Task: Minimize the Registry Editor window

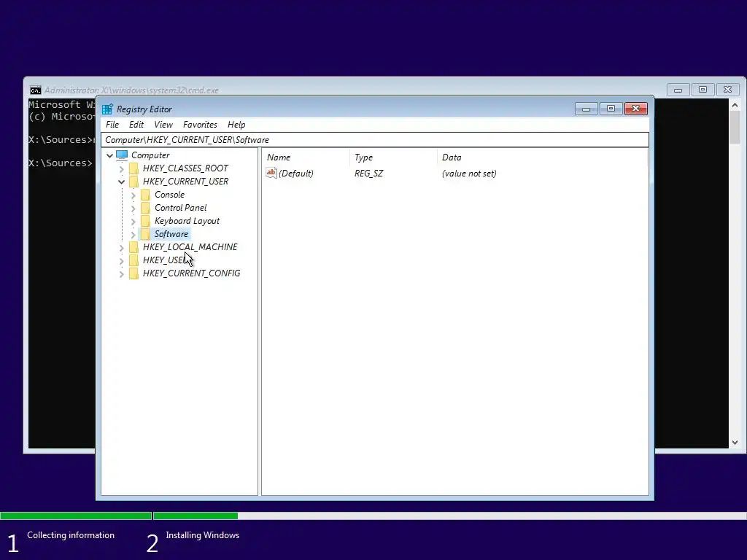Action: 587,109
